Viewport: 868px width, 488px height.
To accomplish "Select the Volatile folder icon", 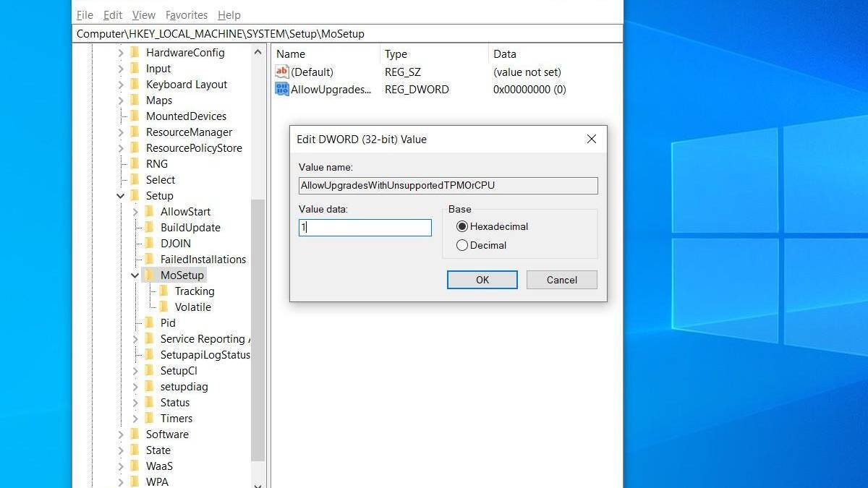I will pyautogui.click(x=164, y=307).
